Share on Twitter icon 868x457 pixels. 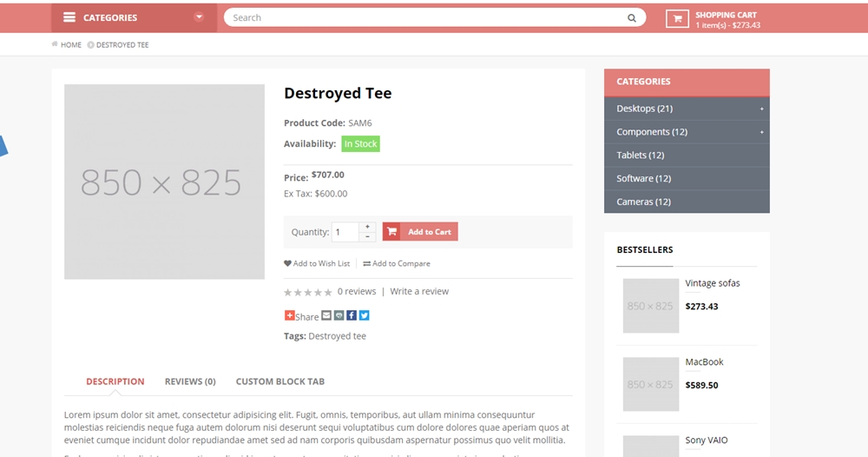tap(364, 315)
